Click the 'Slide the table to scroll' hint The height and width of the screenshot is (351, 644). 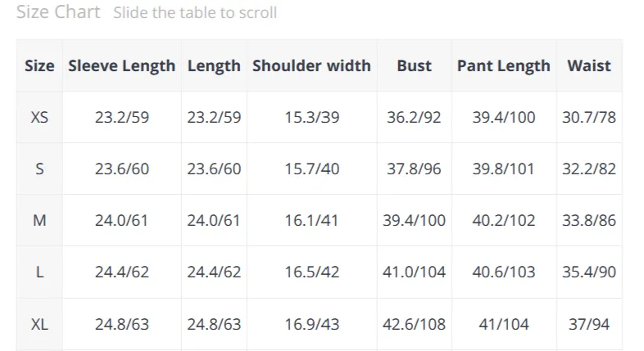[x=195, y=13]
